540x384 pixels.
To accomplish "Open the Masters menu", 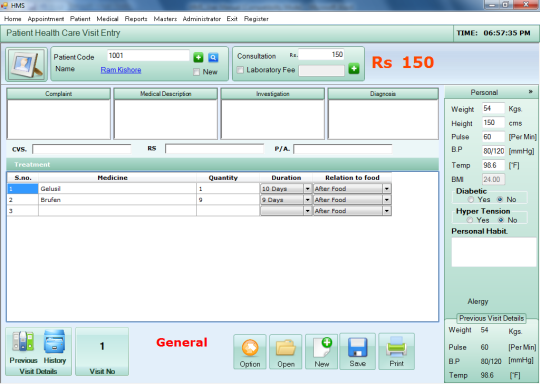I will pos(165,19).
